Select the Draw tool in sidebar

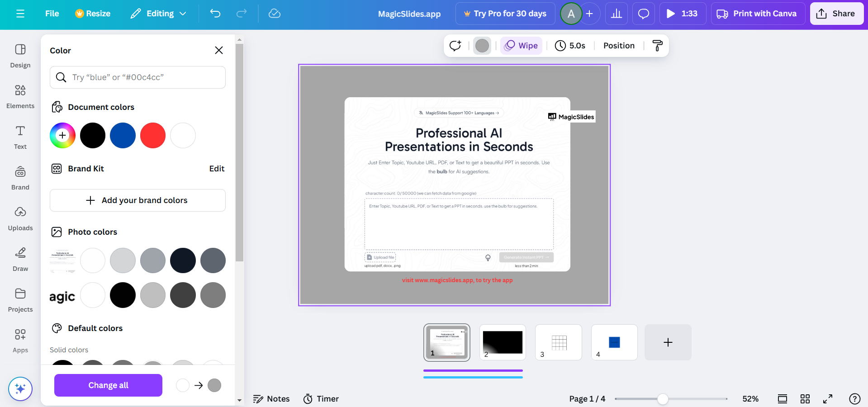point(20,260)
